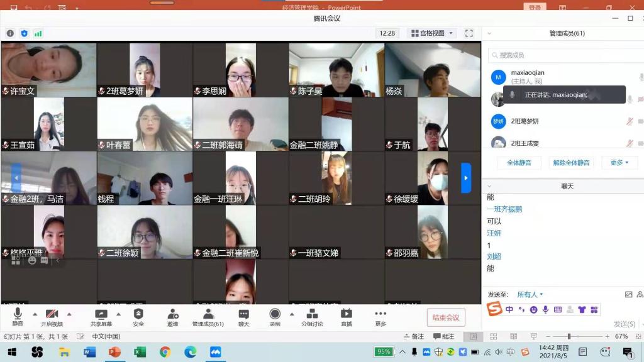Screen dimensions: 644x362
Task: Expand the 发送至 所有人 recipient dropdown
Action: [x=530, y=295]
